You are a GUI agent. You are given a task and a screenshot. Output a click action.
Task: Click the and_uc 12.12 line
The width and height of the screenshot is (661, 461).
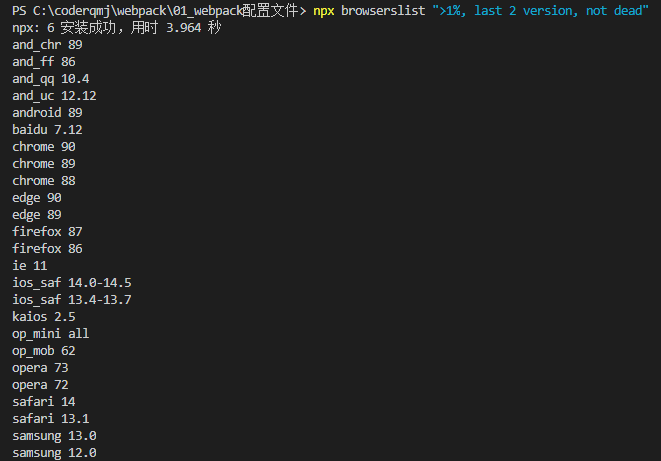54,96
